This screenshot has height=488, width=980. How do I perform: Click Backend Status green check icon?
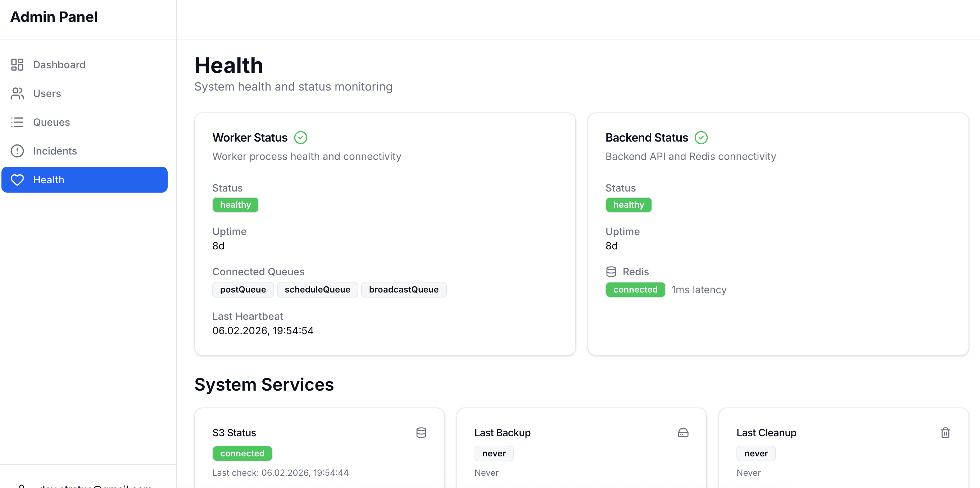point(701,138)
